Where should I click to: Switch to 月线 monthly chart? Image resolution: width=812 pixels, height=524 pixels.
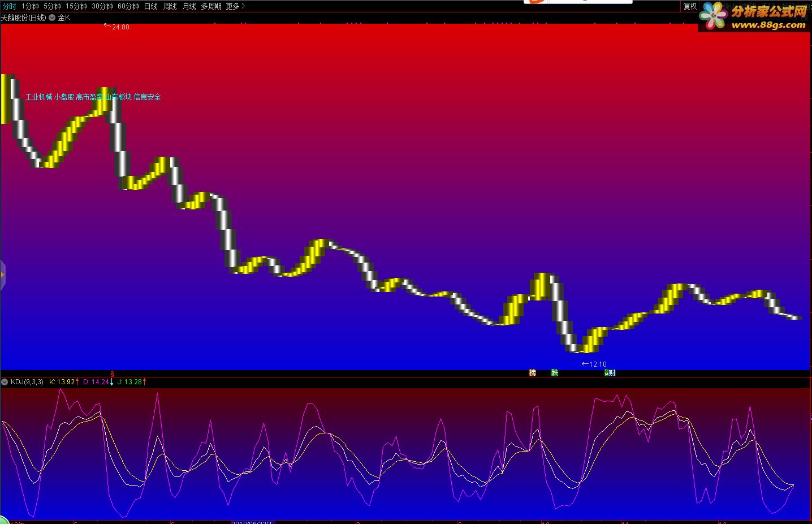tap(189, 6)
